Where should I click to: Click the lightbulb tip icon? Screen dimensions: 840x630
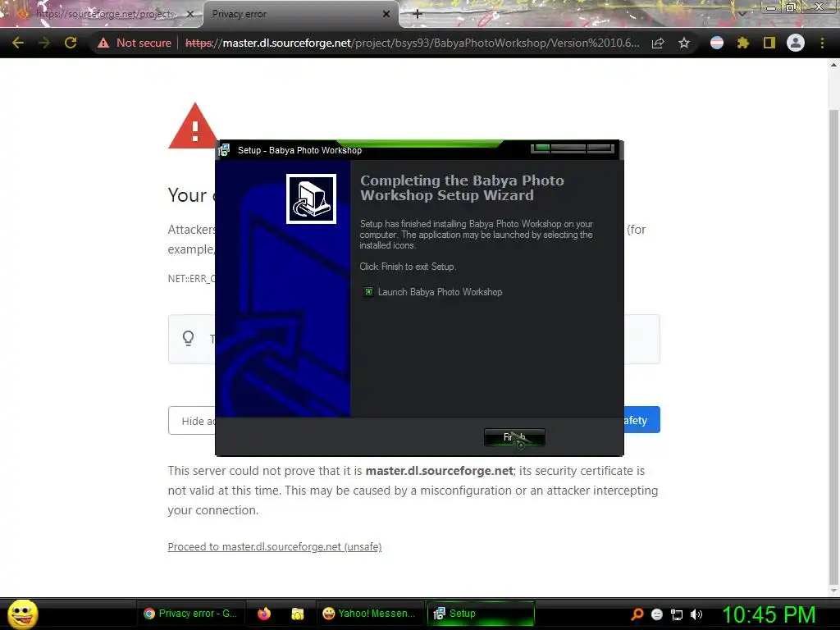(x=188, y=338)
